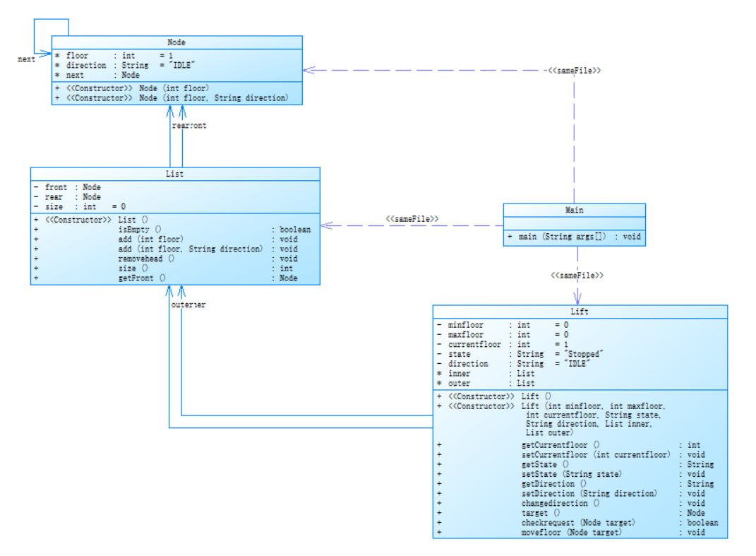Image resolution: width=756 pixels, height=556 pixels.
Task: Click the List class title header
Action: [174, 174]
